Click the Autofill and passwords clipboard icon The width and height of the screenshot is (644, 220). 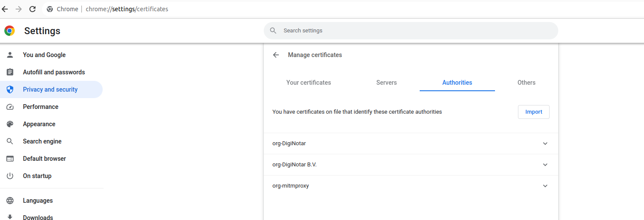(x=10, y=72)
